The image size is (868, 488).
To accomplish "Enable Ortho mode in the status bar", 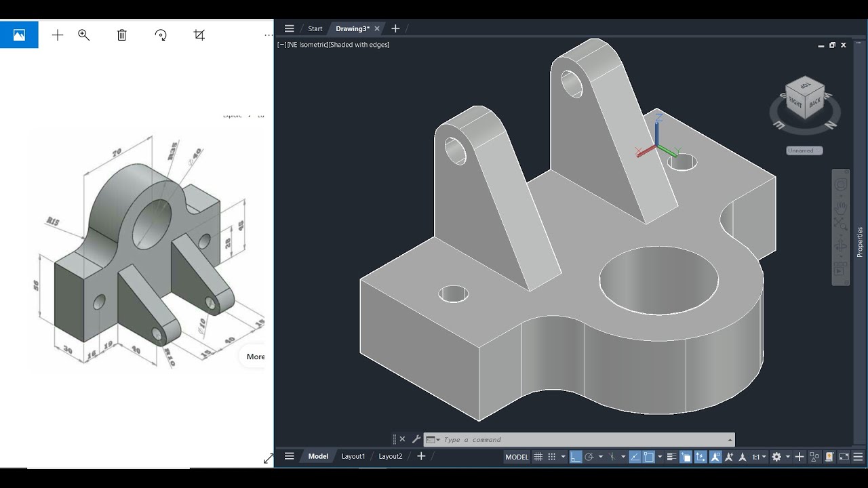I will click(574, 457).
